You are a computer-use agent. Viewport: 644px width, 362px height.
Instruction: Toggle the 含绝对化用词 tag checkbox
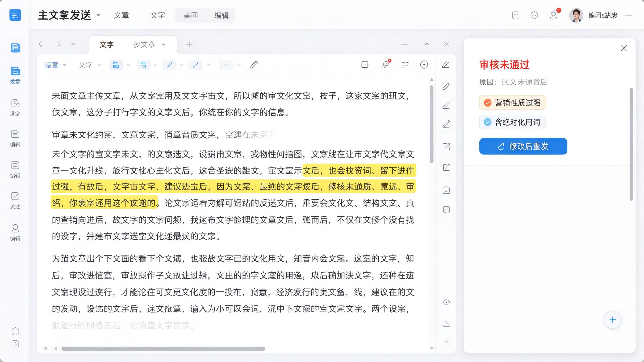click(x=488, y=122)
